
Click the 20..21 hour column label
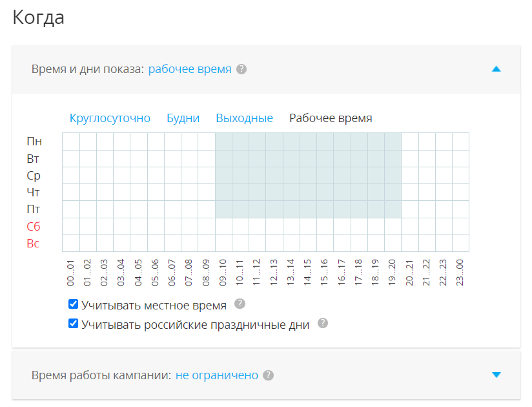tap(409, 273)
